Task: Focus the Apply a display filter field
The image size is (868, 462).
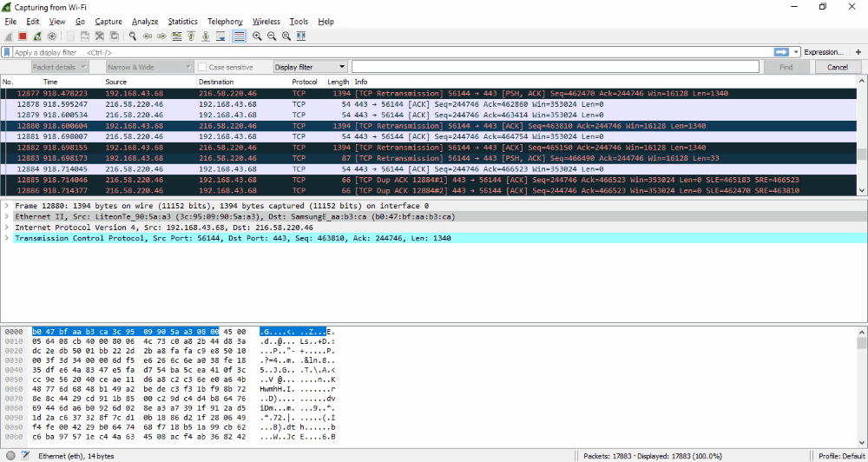Action: point(393,52)
